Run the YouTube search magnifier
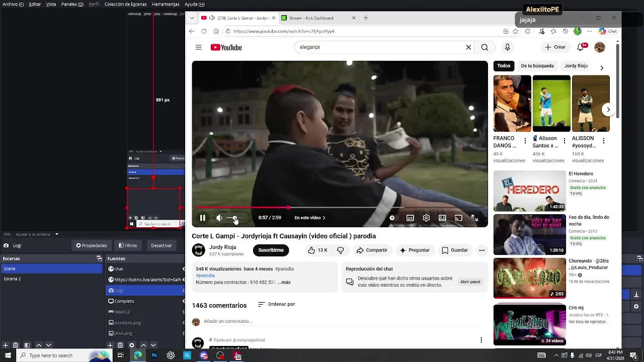The image size is (644, 362). 485,47
